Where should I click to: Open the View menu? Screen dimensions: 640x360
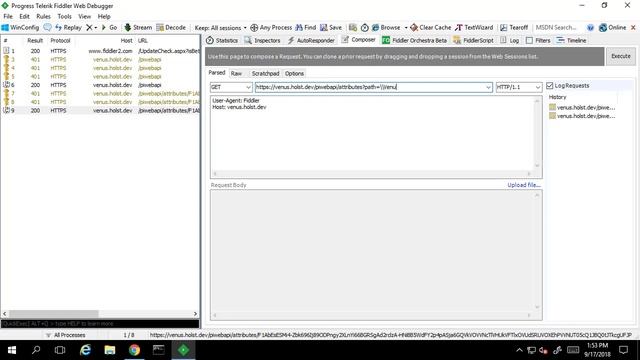(x=84, y=16)
